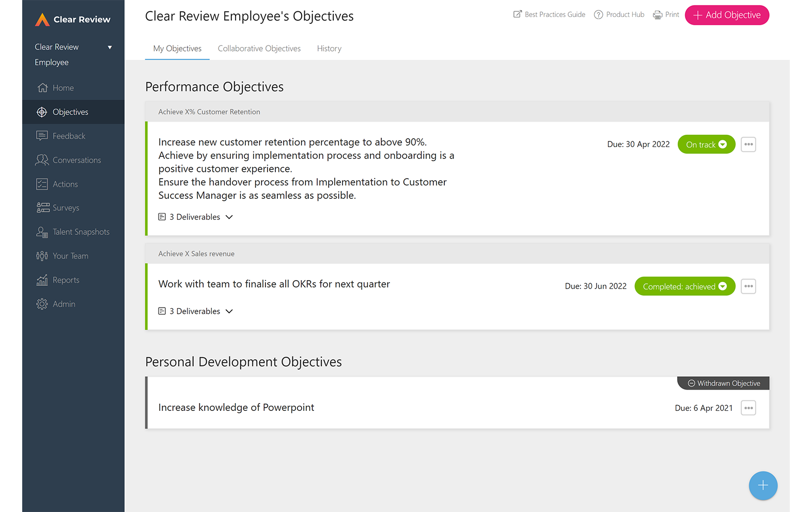
Task: Click the Due: 30 Jun 2022 date
Action: pyautogui.click(x=596, y=286)
